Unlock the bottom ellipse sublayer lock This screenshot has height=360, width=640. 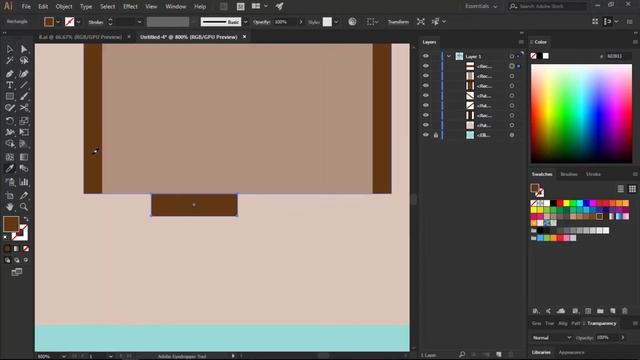coord(436,135)
